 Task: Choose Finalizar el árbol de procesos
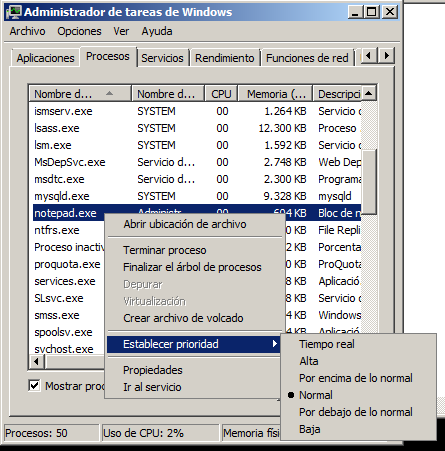pyautogui.click(x=195, y=267)
